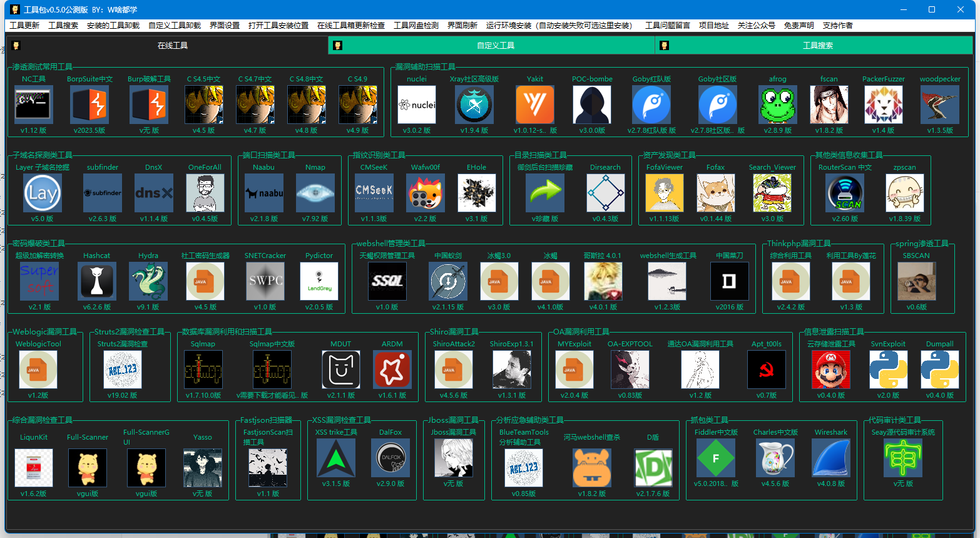Open the Burp破解工具 icon

(x=149, y=105)
